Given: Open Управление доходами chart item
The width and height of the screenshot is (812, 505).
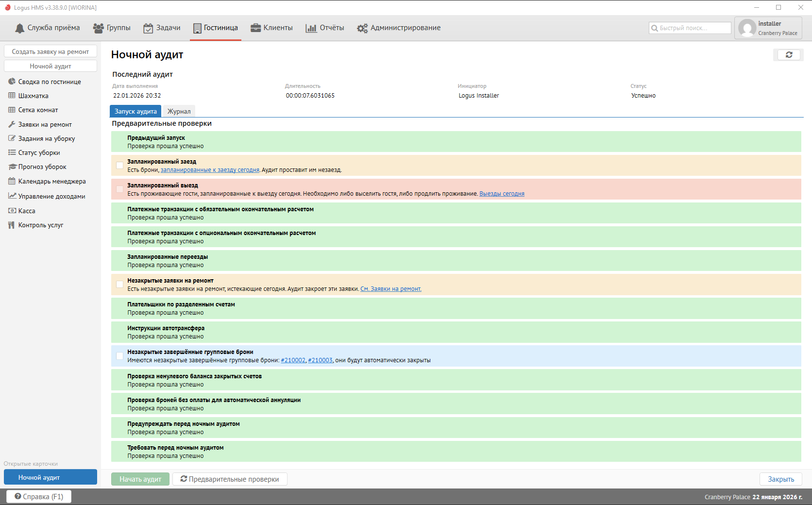Looking at the screenshot, I should tap(51, 197).
